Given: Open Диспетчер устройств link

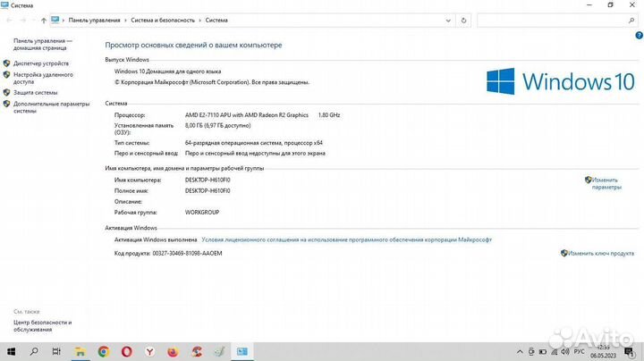Looking at the screenshot, I should click(x=41, y=63).
